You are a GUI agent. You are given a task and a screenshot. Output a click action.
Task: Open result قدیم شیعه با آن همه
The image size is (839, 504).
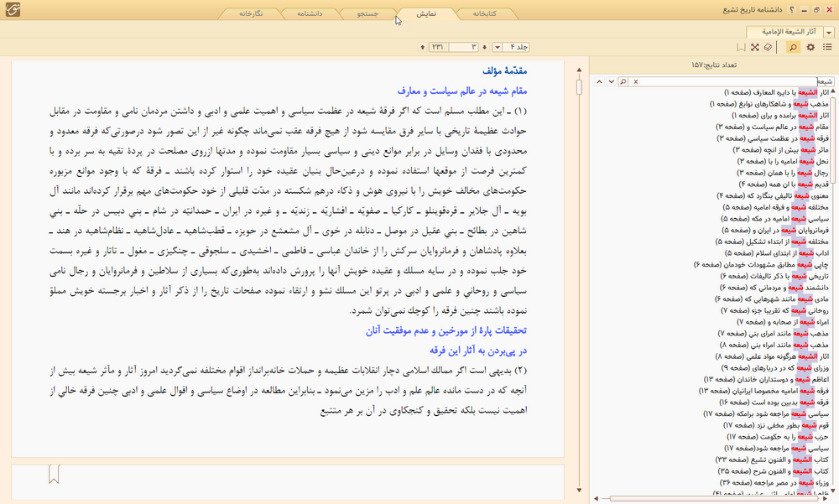tap(784, 184)
